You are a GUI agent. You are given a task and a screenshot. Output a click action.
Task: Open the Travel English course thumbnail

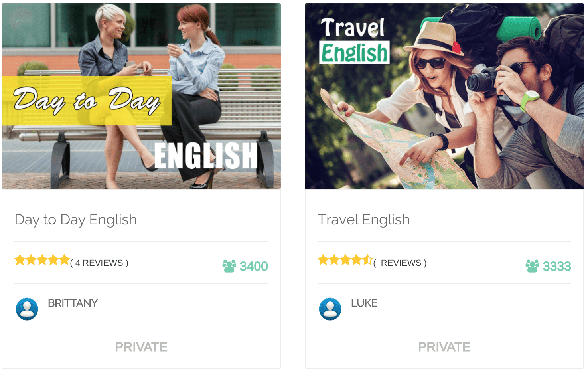tap(444, 96)
